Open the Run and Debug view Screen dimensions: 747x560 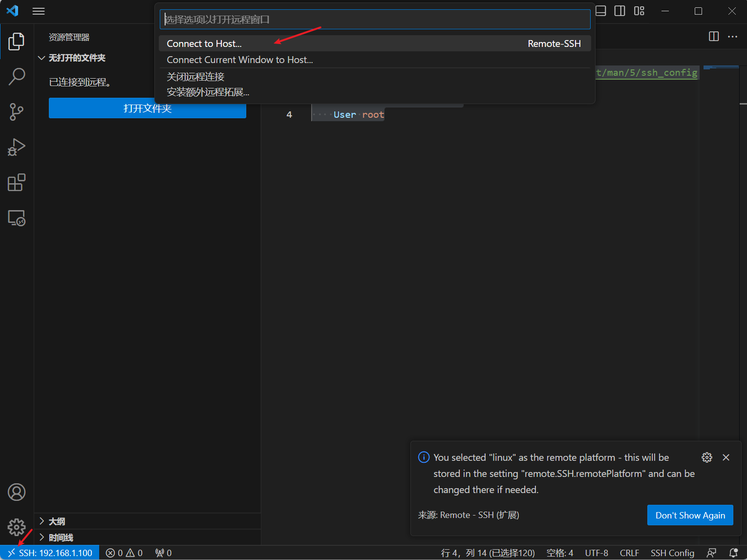tap(17, 147)
